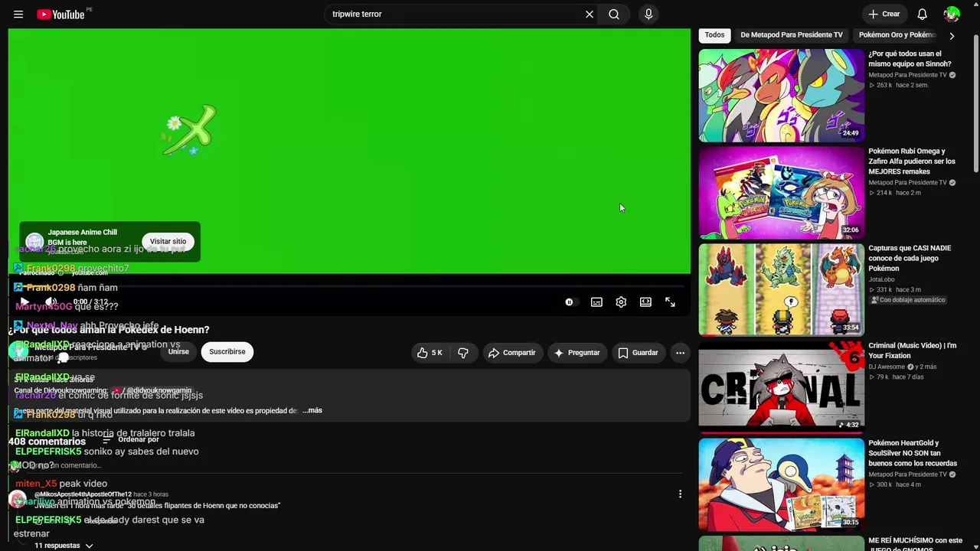Viewport: 980px width, 551px height.
Task: Save the video with Guardar
Action: [638, 353]
